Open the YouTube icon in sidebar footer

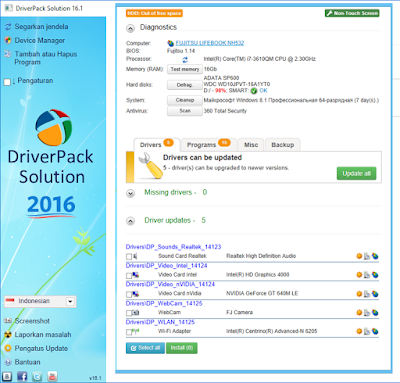click(52, 376)
